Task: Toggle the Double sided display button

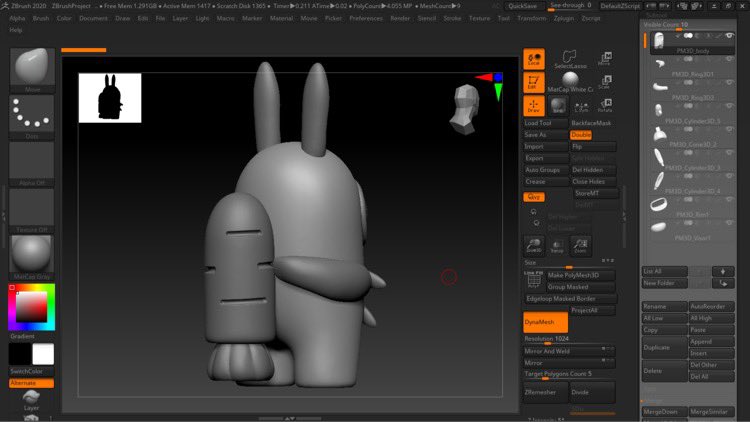Action: point(581,135)
